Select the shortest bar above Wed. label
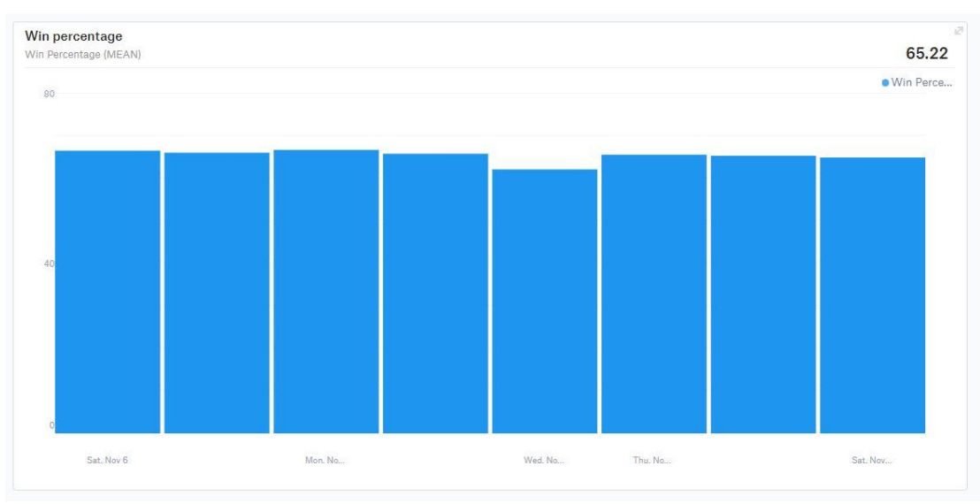 click(x=544, y=301)
